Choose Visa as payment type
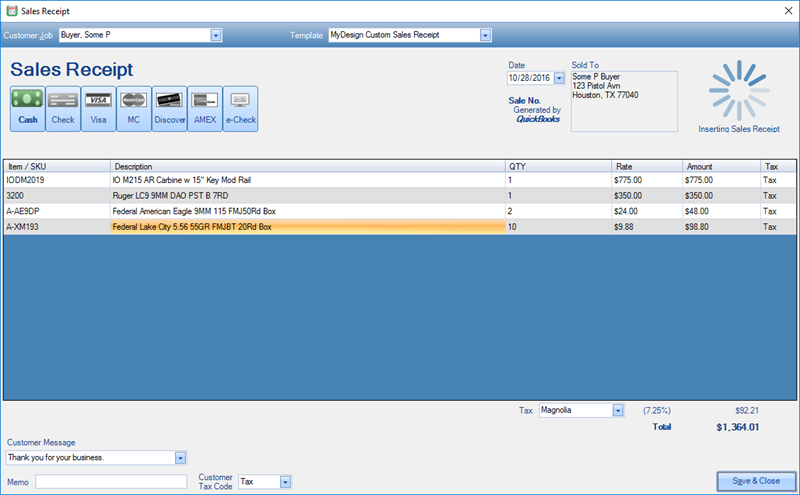The width and height of the screenshot is (800, 495). (98, 109)
